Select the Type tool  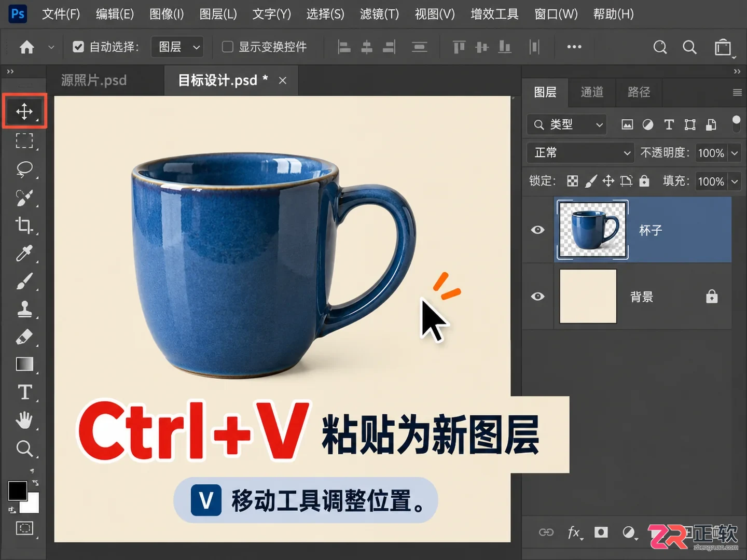(x=24, y=393)
